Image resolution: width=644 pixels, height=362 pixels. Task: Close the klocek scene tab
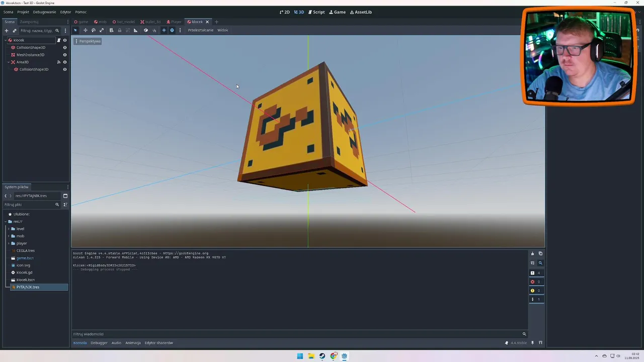[207, 22]
